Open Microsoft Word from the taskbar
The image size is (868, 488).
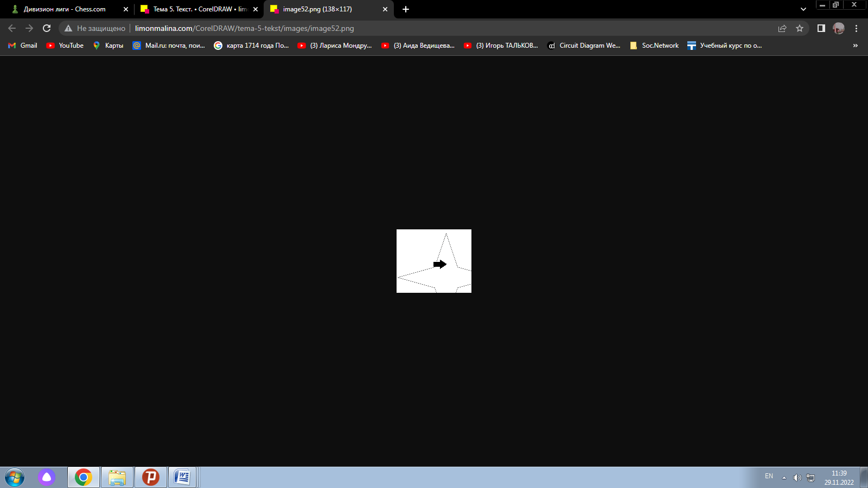click(182, 477)
